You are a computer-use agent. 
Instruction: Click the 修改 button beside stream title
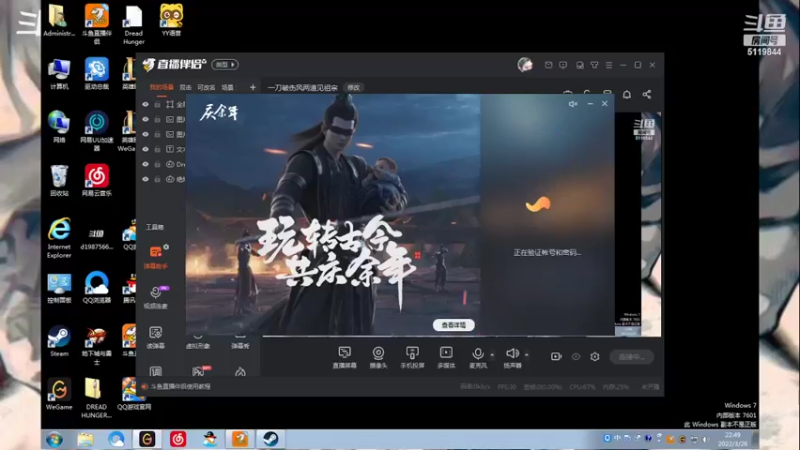353,87
